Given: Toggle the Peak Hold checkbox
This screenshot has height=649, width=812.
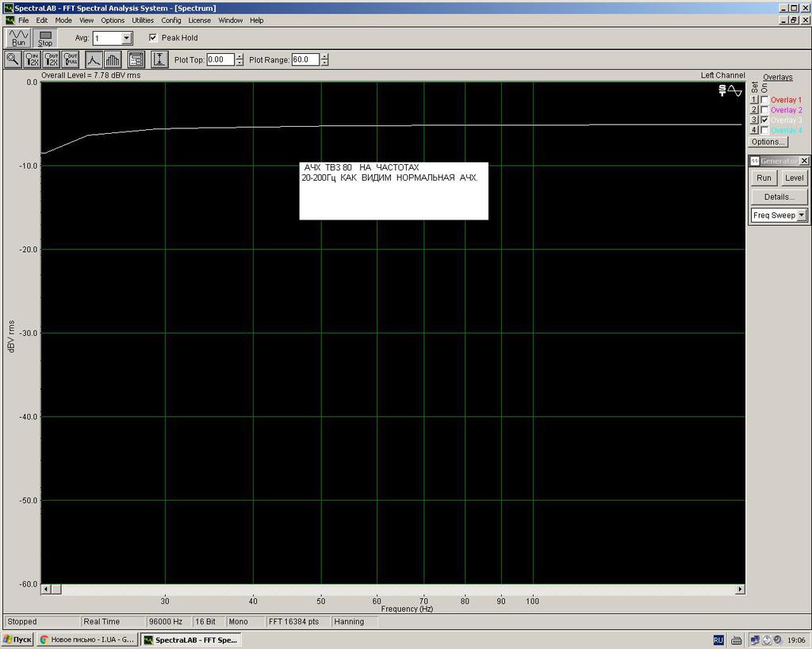Looking at the screenshot, I should tap(153, 37).
